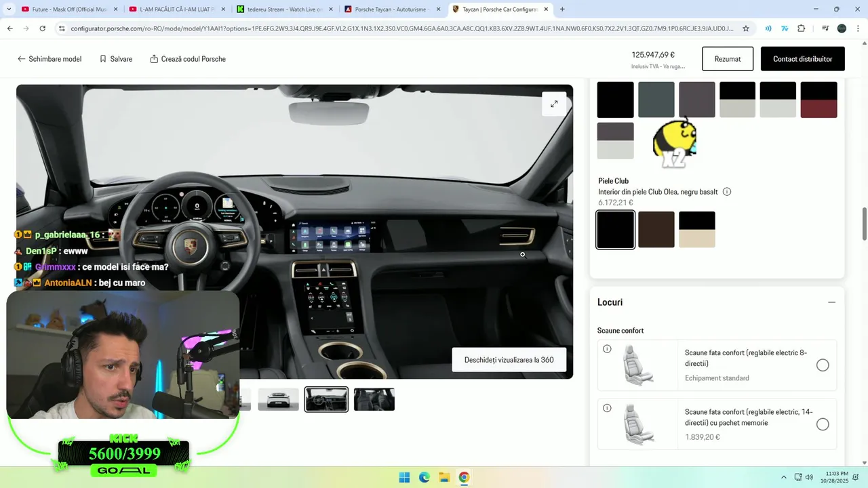
Task: Show the dashboard interior thumbnail
Action: [326, 399]
